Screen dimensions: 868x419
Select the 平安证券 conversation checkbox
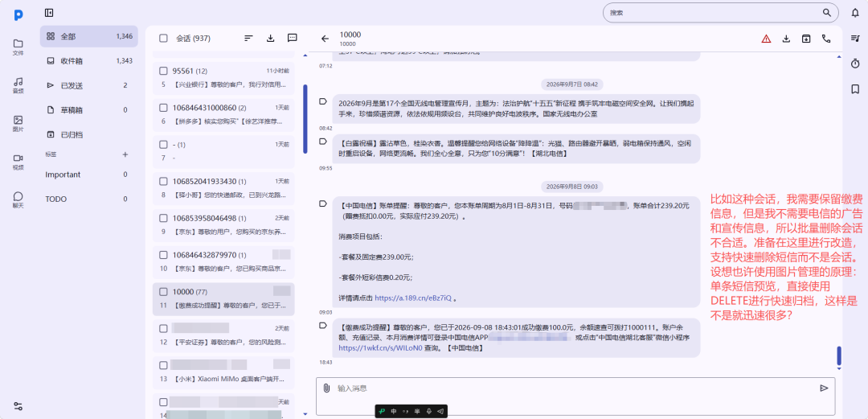point(163,329)
